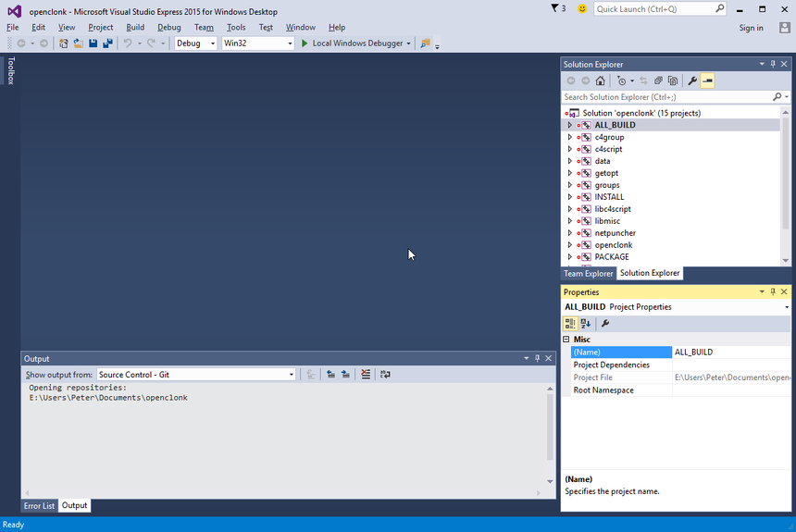Select the Root Namespace property row
Screen dimensions: 796x532
coord(680,390)
